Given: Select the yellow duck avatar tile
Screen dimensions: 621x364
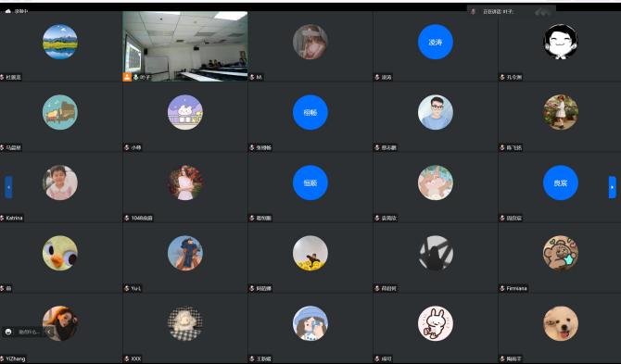Looking at the screenshot, I should coord(60,253).
